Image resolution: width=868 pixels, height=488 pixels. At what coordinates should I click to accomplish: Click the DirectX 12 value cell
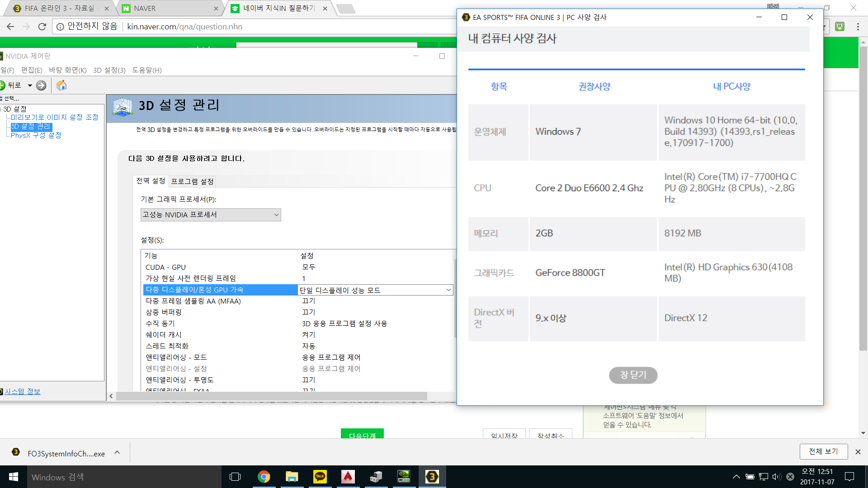pyautogui.click(x=731, y=318)
